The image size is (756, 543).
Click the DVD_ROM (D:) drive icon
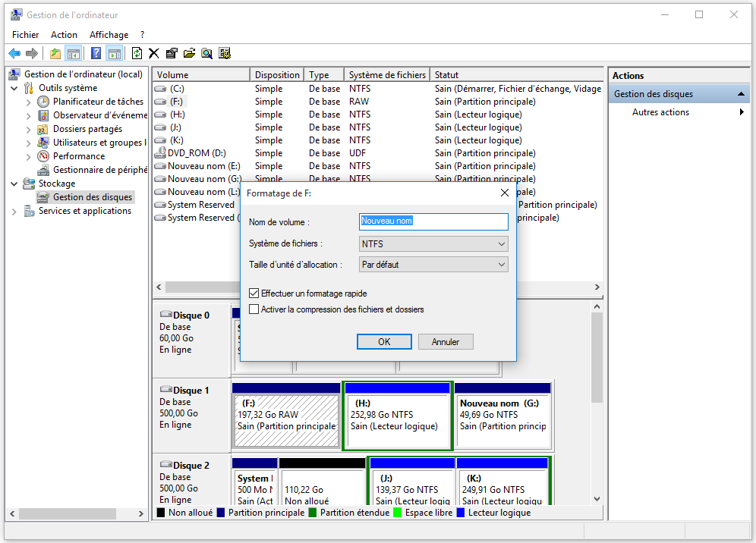click(160, 152)
